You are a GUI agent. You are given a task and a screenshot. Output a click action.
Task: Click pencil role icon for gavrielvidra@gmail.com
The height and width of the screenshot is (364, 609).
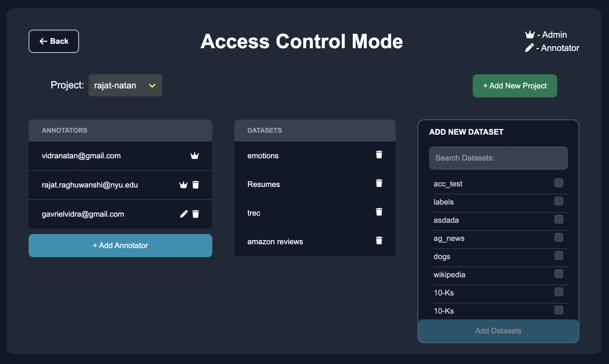(184, 214)
